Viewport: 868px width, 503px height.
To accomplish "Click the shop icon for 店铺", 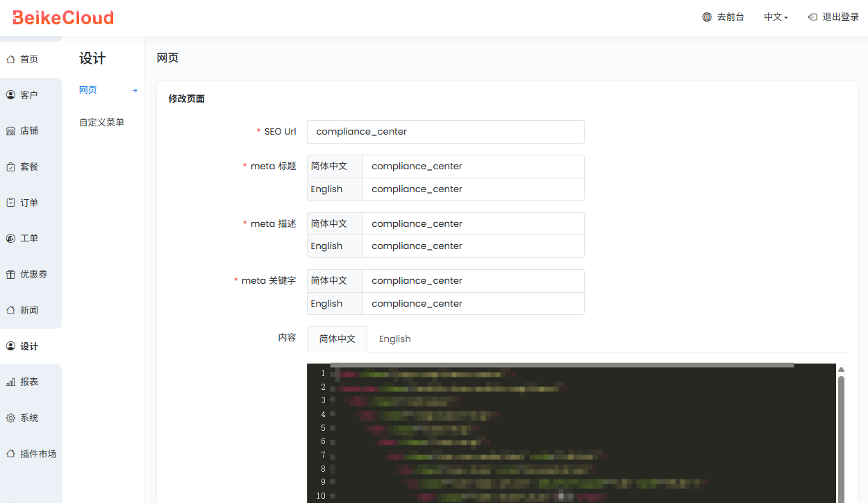I will coord(10,130).
